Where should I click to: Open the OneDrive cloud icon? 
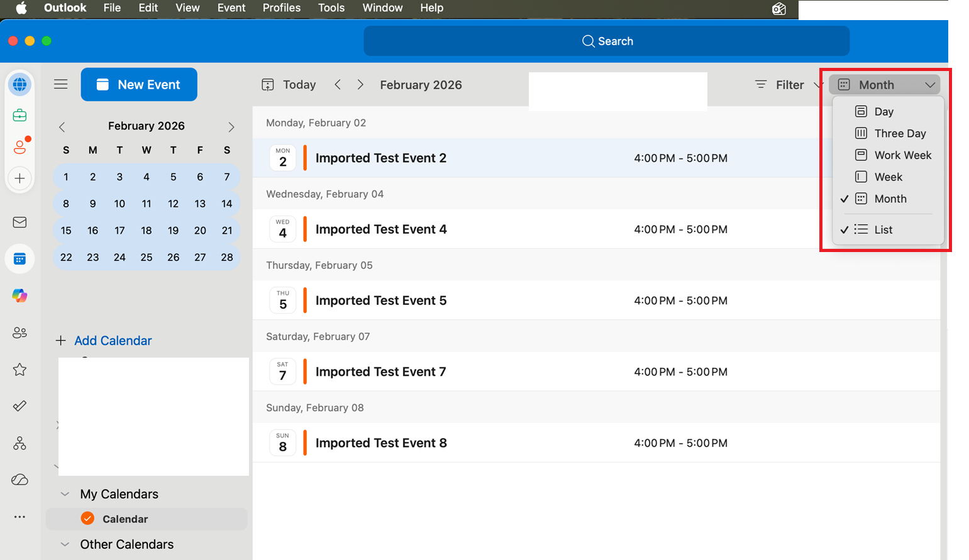[20, 480]
